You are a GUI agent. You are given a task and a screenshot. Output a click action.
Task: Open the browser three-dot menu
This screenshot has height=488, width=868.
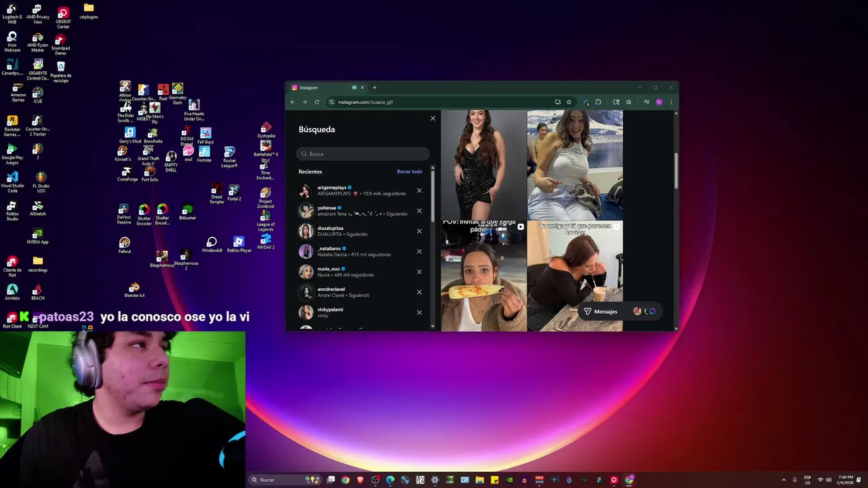(671, 102)
